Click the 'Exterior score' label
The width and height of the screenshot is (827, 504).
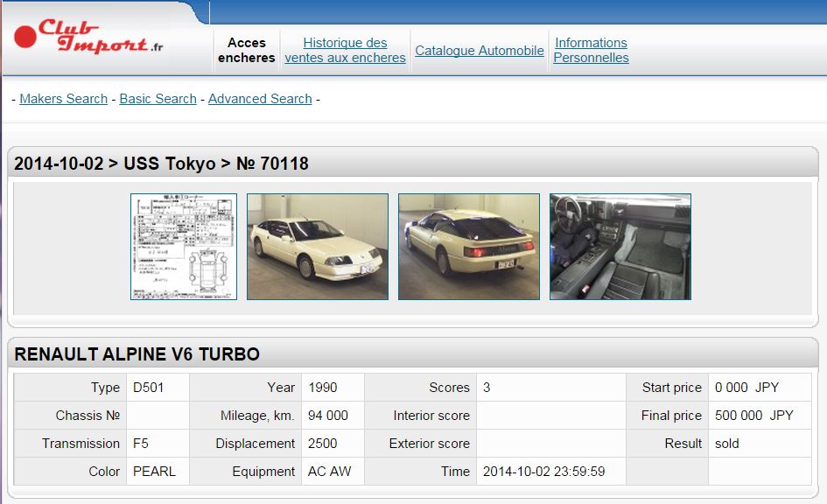tap(430, 444)
